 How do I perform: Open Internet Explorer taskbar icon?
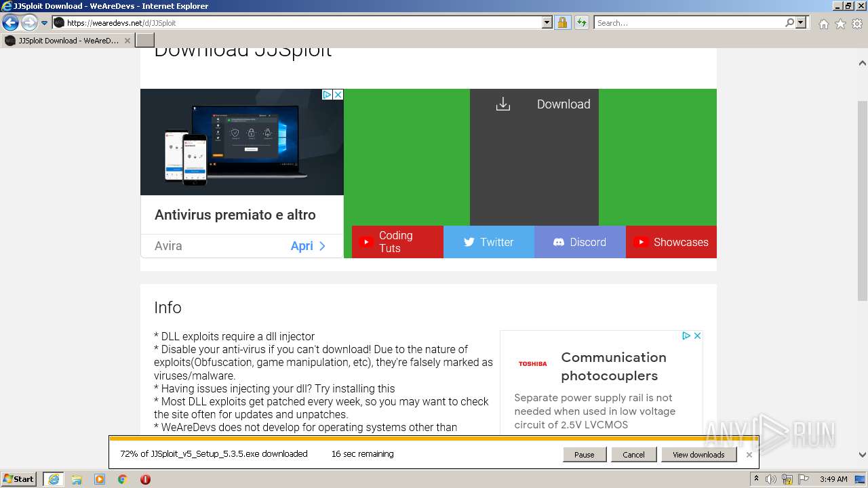pyautogui.click(x=53, y=479)
